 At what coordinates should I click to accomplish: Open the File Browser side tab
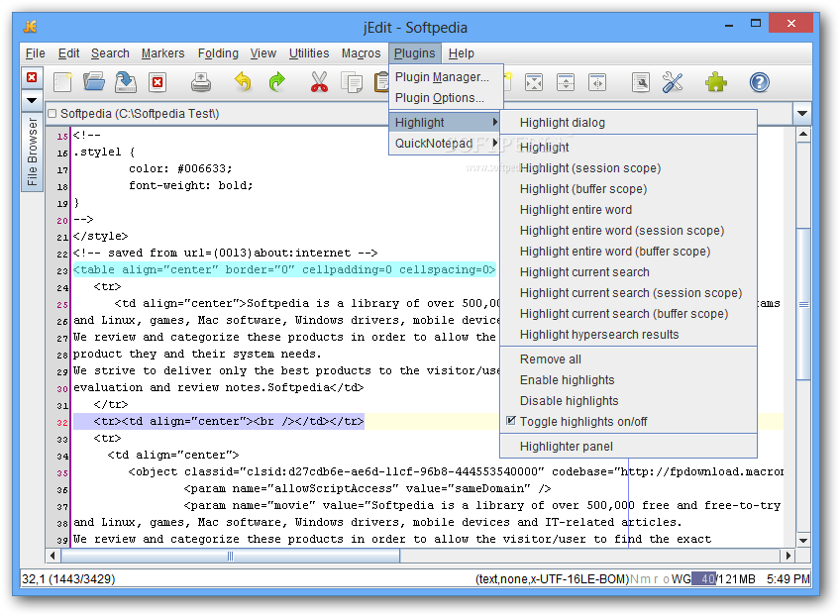(32, 152)
